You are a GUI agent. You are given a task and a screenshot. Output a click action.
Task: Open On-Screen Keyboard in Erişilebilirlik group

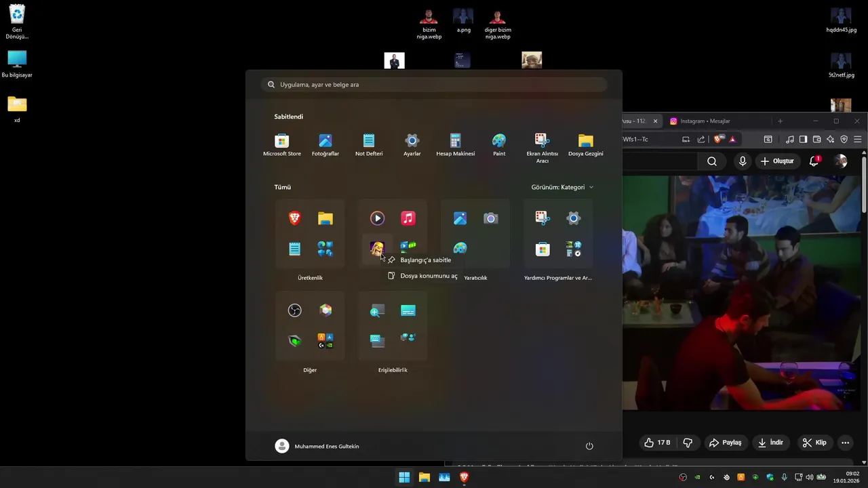point(377,340)
